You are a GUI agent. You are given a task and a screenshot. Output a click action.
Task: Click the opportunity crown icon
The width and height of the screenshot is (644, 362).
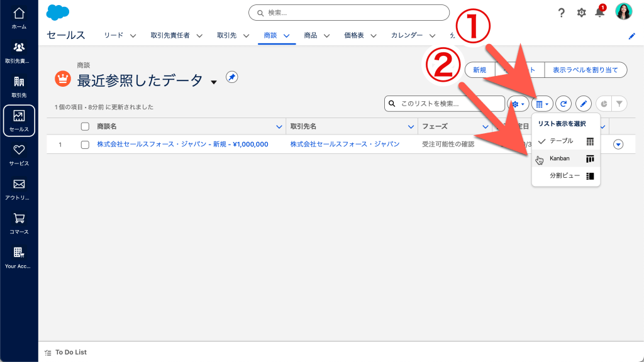(x=63, y=79)
